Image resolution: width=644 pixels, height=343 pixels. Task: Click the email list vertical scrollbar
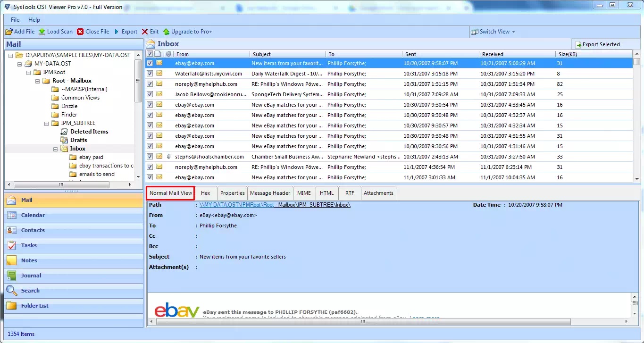637,117
